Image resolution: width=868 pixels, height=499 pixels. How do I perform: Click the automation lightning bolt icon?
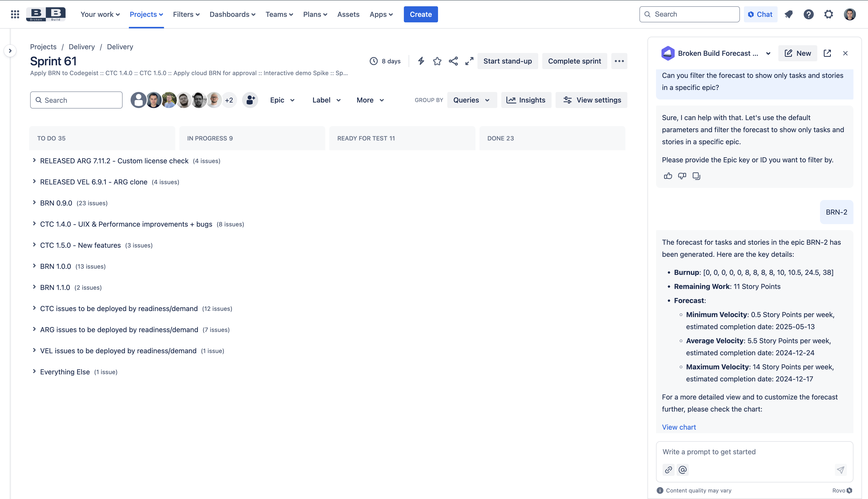click(x=421, y=61)
